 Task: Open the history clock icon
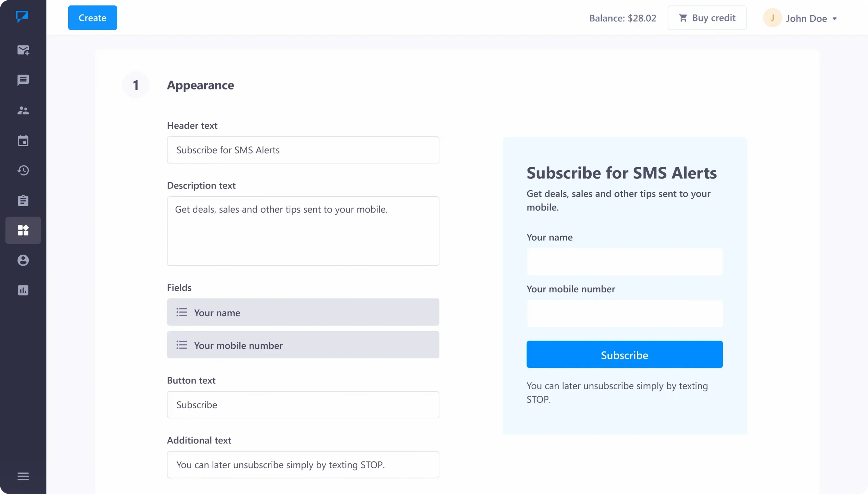point(23,170)
